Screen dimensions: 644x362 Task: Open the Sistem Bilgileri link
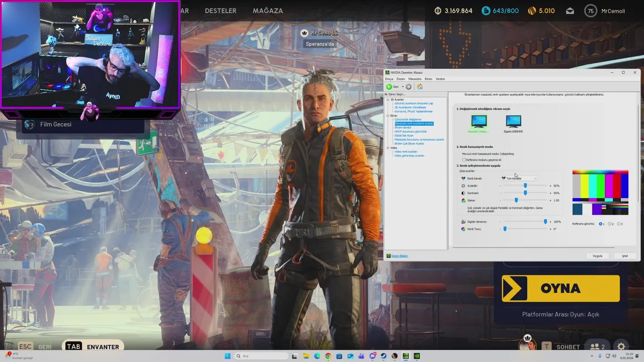pyautogui.click(x=399, y=256)
